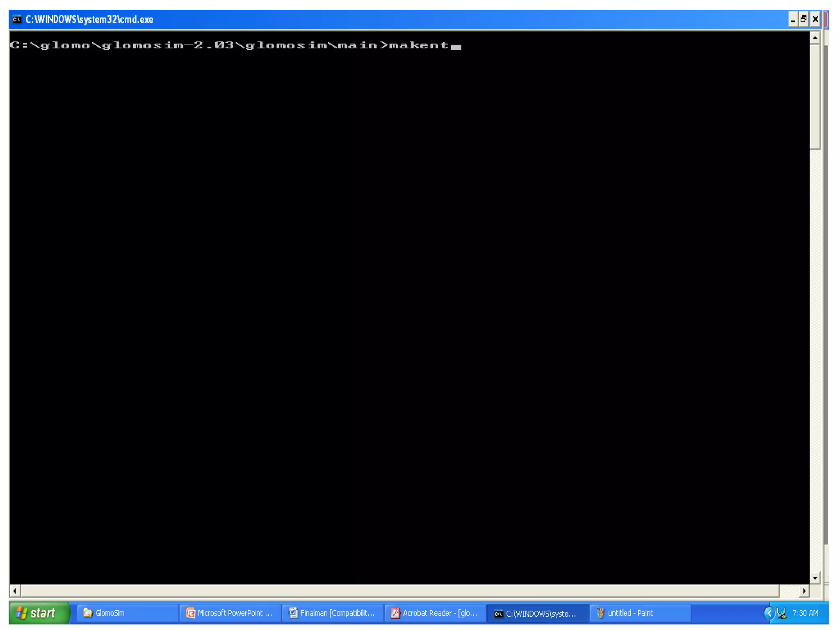
Task: Select the cmd.exe taskbar button
Action: click(537, 613)
